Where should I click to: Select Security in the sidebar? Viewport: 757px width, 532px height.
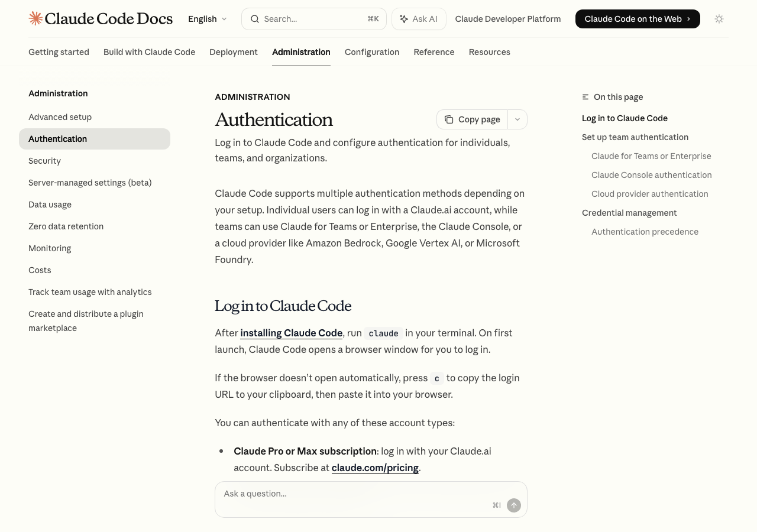tap(45, 161)
